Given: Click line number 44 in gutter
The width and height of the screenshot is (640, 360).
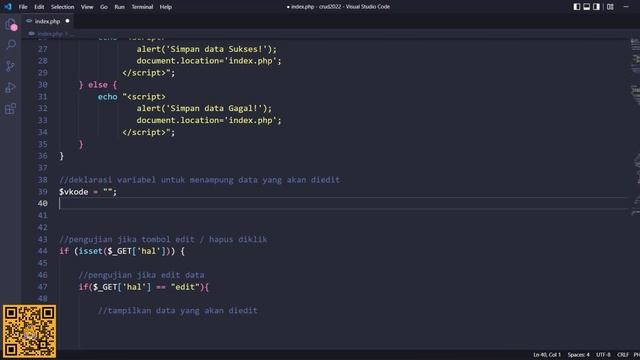Looking at the screenshot, I should click(x=42, y=251).
